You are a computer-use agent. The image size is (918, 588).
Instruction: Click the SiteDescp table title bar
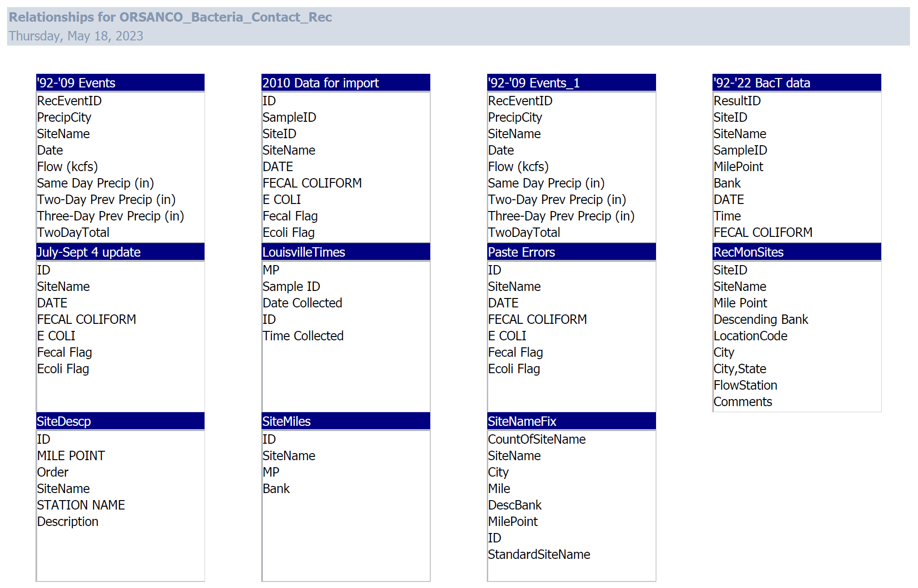(x=120, y=421)
